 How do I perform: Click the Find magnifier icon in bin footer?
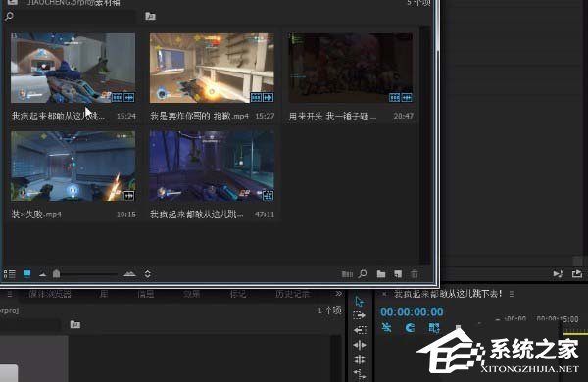363,274
